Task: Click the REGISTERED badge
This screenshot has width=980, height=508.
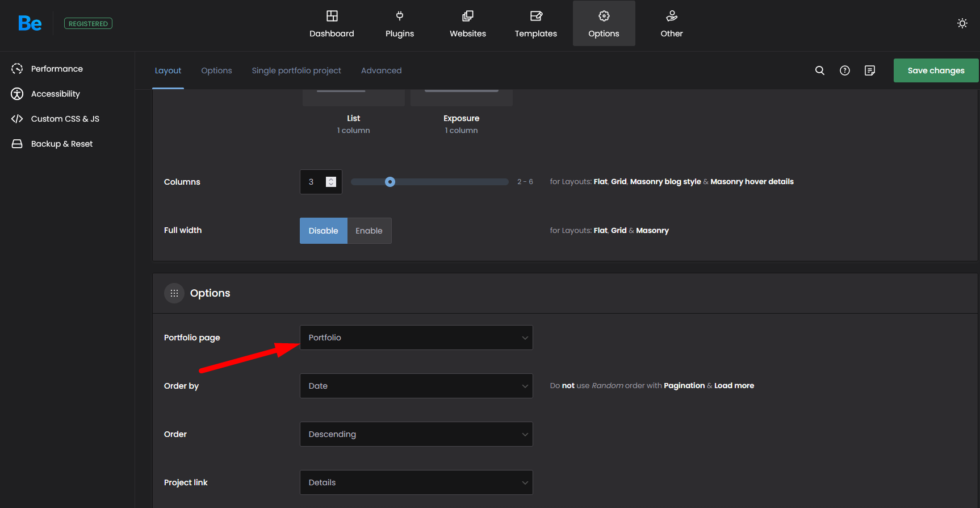Action: (x=88, y=23)
